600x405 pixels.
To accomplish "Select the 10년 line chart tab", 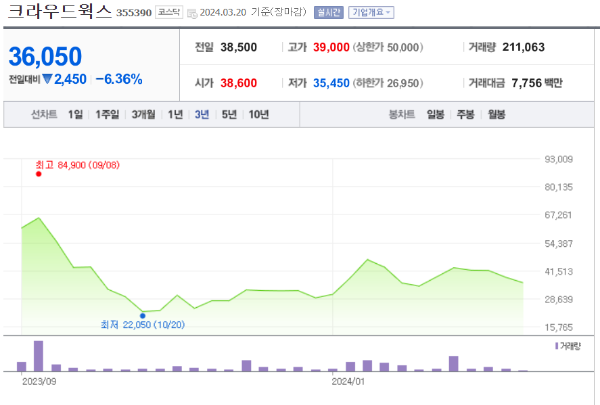I will pos(259,114).
